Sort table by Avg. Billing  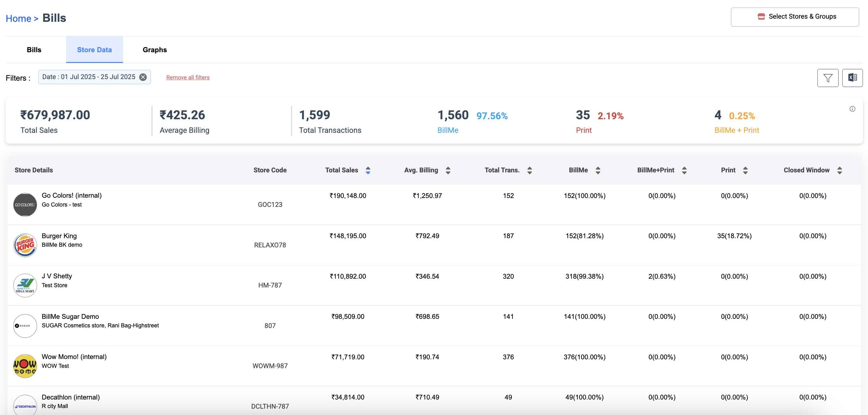[x=448, y=170]
